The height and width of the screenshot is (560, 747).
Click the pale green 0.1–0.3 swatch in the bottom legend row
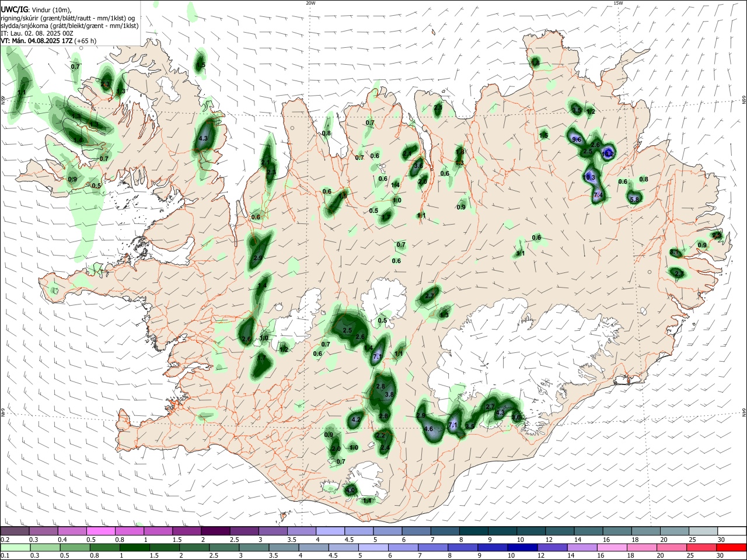15,548
